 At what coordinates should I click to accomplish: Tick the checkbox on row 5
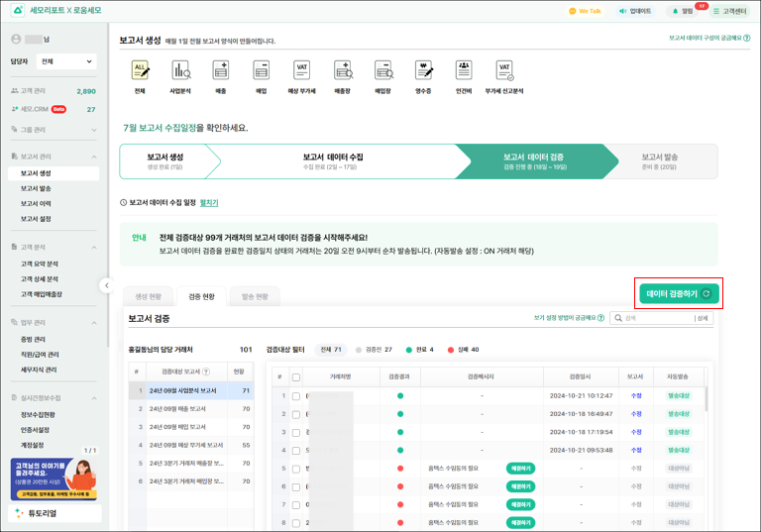pos(296,468)
